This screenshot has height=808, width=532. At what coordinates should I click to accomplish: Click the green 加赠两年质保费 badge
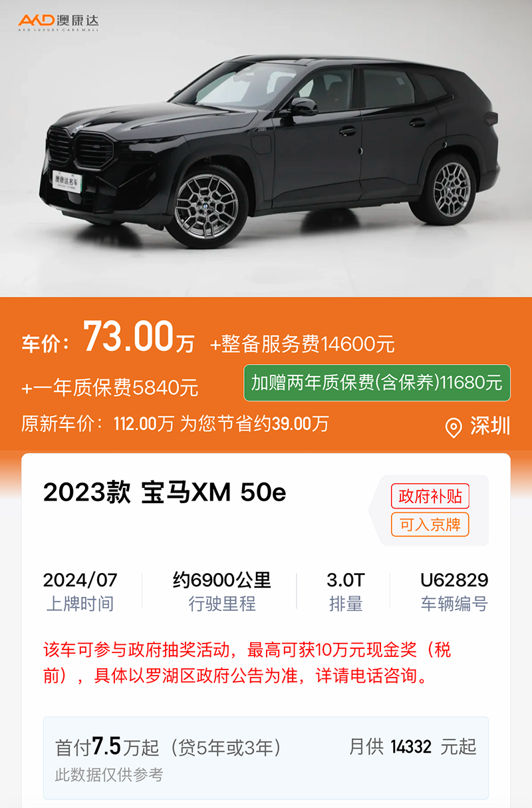pyautogui.click(x=377, y=383)
